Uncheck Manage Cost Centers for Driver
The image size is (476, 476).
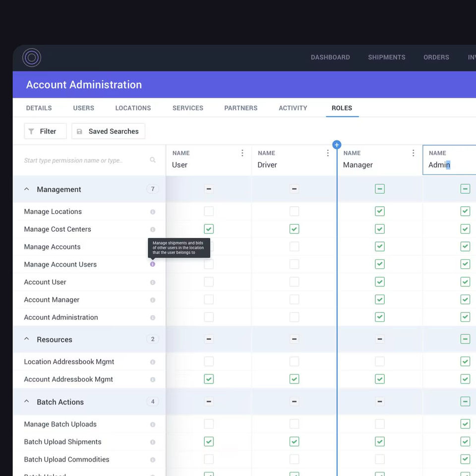pos(294,229)
